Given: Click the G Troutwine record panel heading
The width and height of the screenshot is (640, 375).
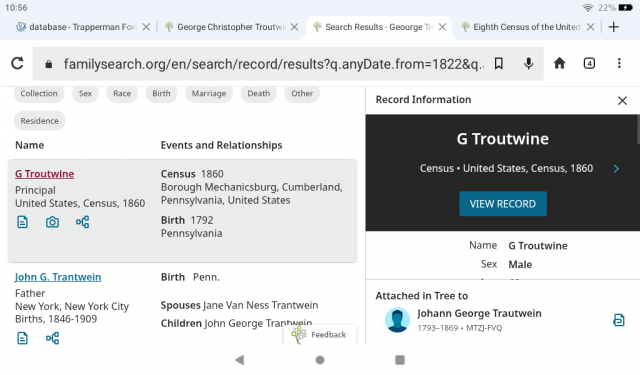Looking at the screenshot, I should point(502,139).
